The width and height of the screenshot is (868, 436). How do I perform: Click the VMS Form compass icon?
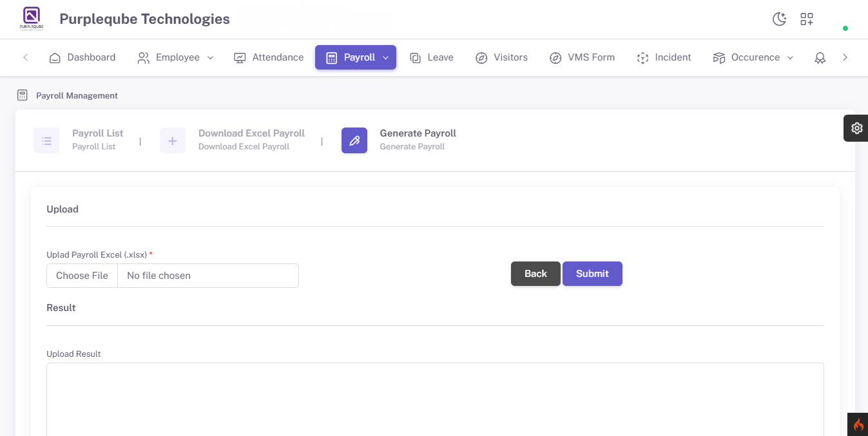click(x=555, y=58)
